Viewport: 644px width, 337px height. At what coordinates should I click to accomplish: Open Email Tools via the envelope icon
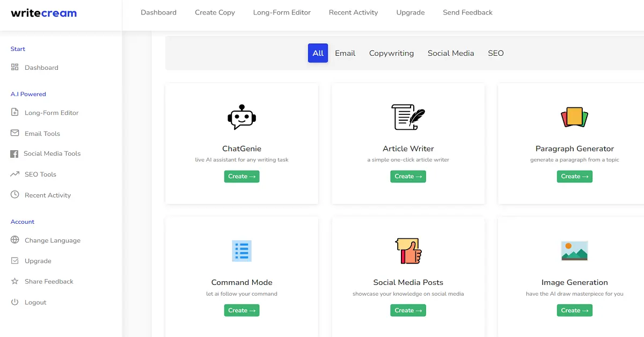tap(13, 133)
